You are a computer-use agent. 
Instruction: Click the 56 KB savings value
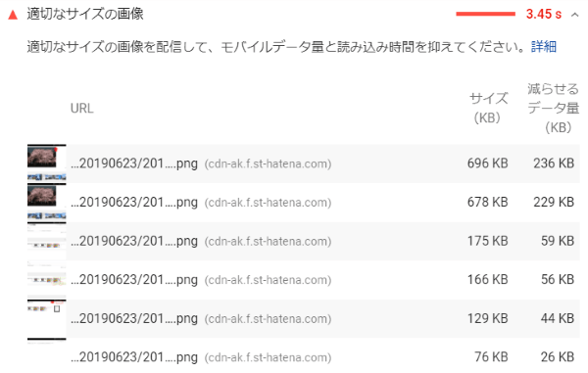pyautogui.click(x=558, y=279)
